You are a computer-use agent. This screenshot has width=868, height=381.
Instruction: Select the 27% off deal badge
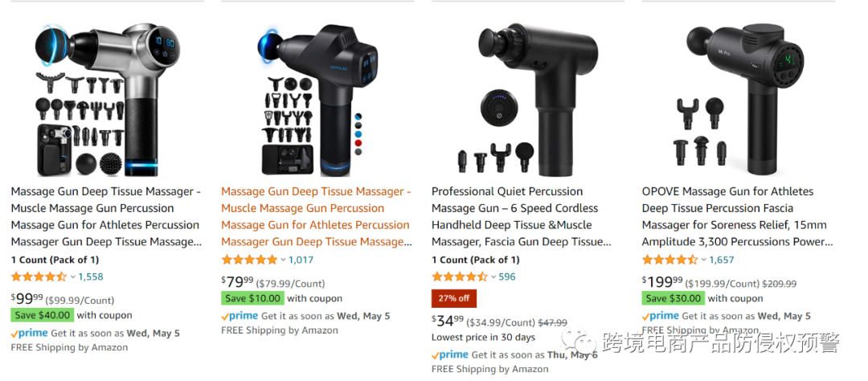coord(454,298)
